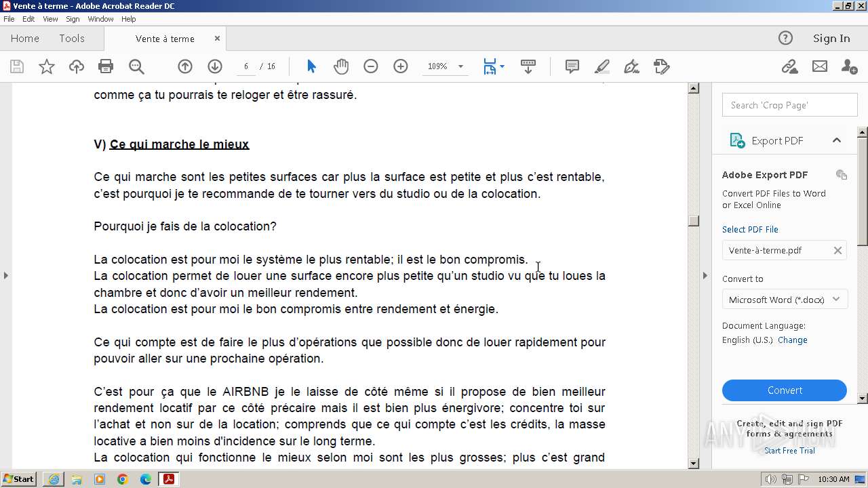
Task: Click the add people share icon
Action: pyautogui.click(x=848, y=66)
